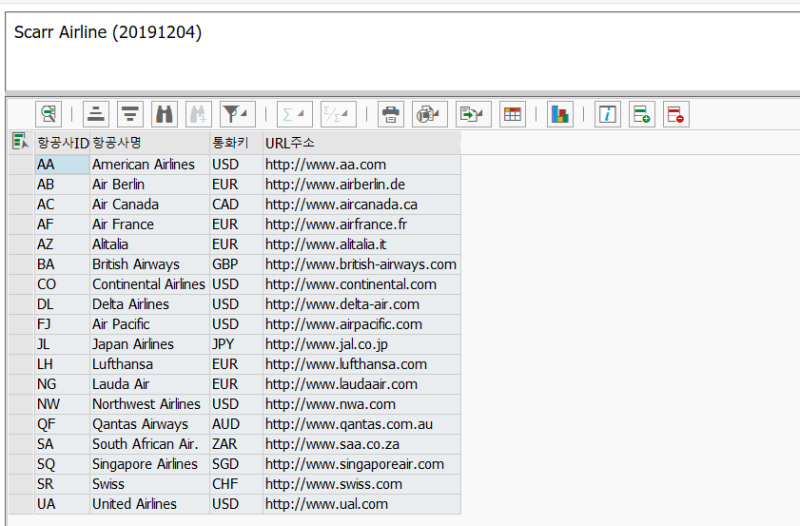Viewport: 800px width, 526px height.
Task: Select all rows via the grid corner icon
Action: 20,141
